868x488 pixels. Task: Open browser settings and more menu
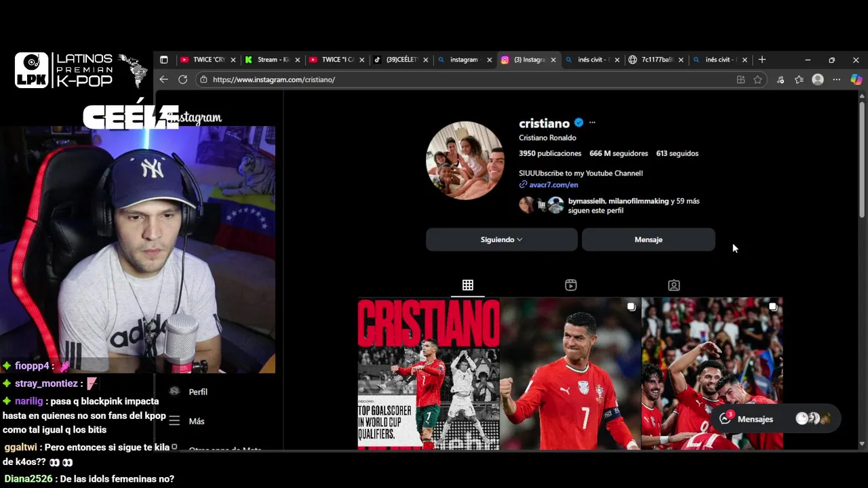click(836, 79)
